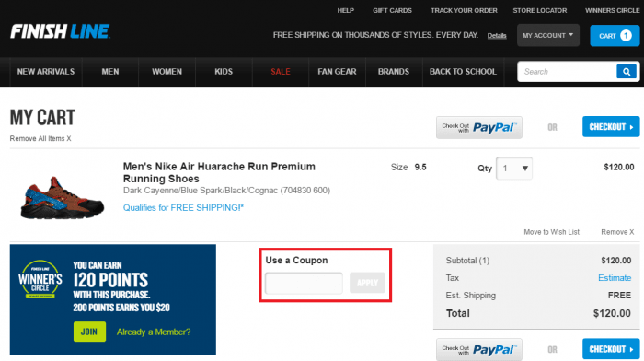Open the Store Locator
Viewport: 644px width, 361px height.
540,11
